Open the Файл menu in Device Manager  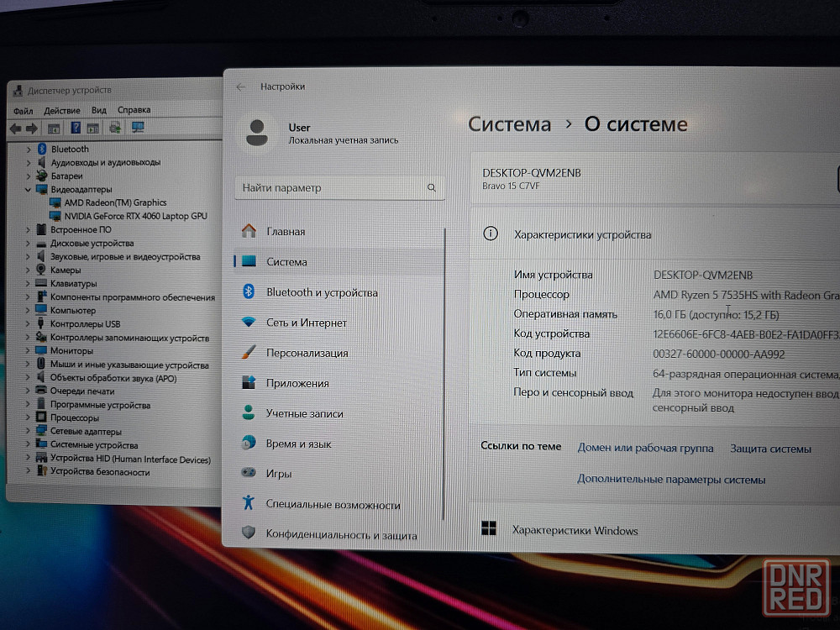pos(23,111)
